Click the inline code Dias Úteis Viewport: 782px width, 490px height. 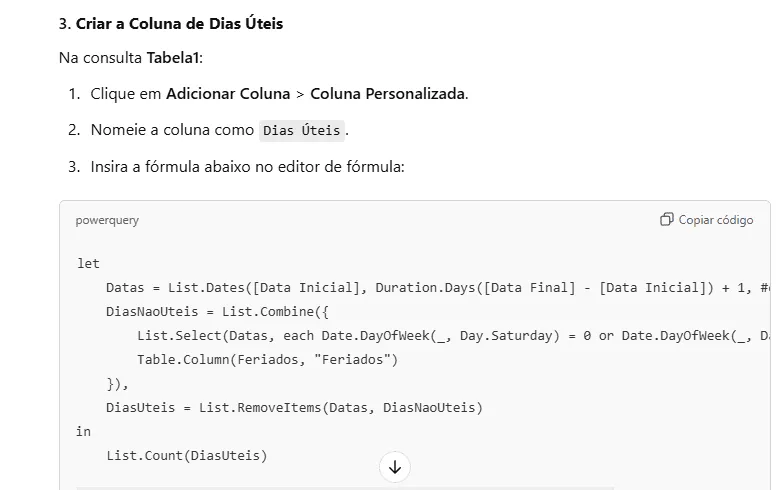pos(302,131)
